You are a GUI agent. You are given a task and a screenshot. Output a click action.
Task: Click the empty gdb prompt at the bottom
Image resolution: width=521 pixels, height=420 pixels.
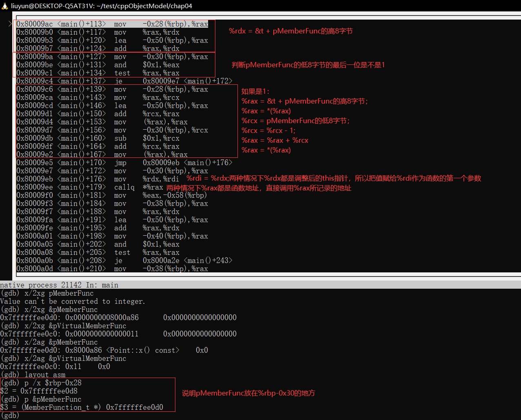point(10,416)
